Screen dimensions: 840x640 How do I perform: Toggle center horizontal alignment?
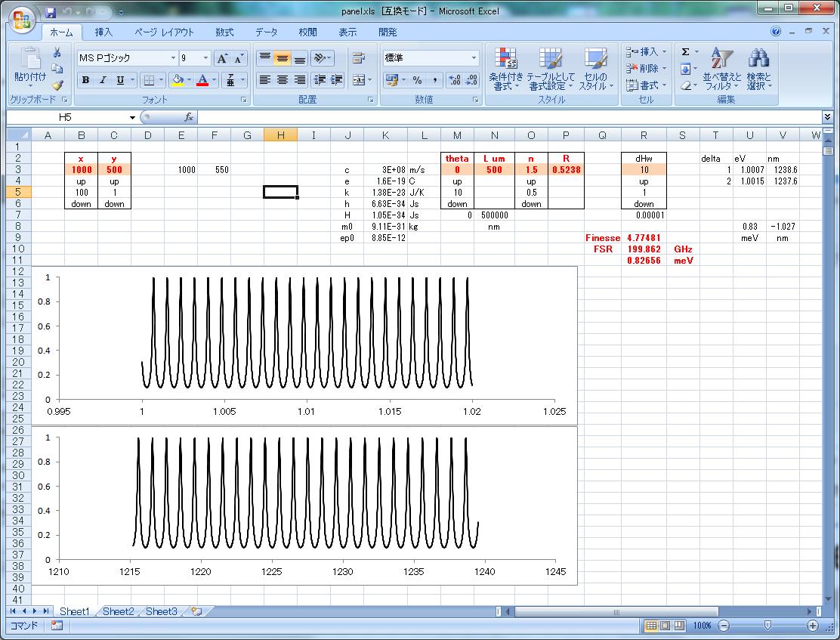coord(283,80)
